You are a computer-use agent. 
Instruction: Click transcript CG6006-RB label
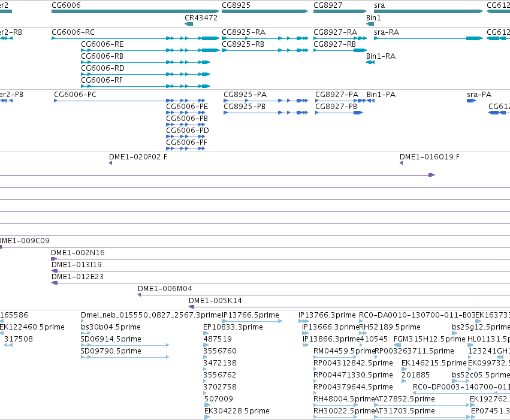(x=102, y=56)
